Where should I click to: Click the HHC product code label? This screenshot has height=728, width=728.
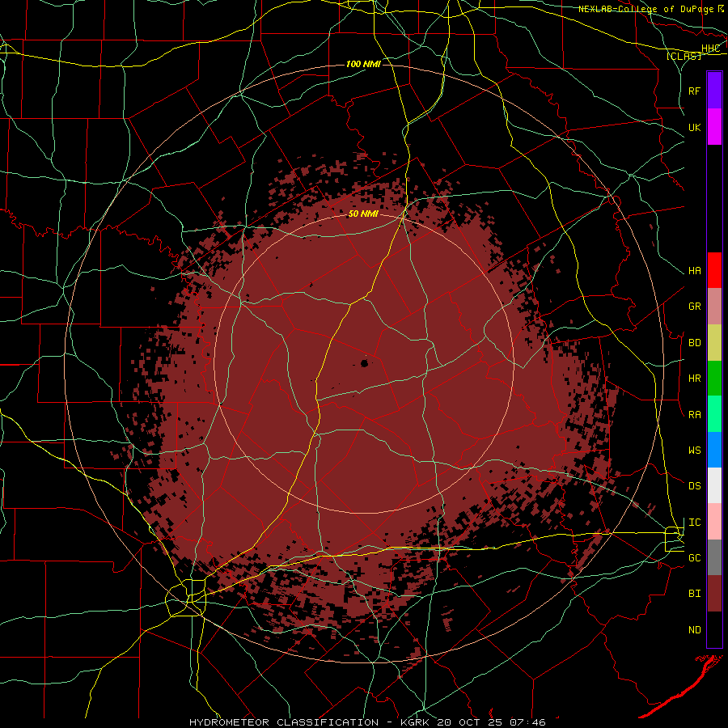pyautogui.click(x=710, y=49)
